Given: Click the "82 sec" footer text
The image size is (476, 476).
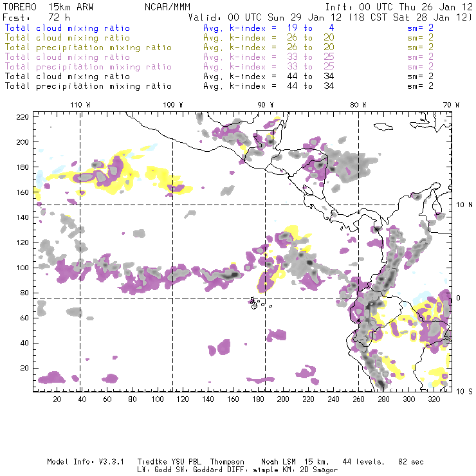Looking at the screenshot, I should point(411,462).
